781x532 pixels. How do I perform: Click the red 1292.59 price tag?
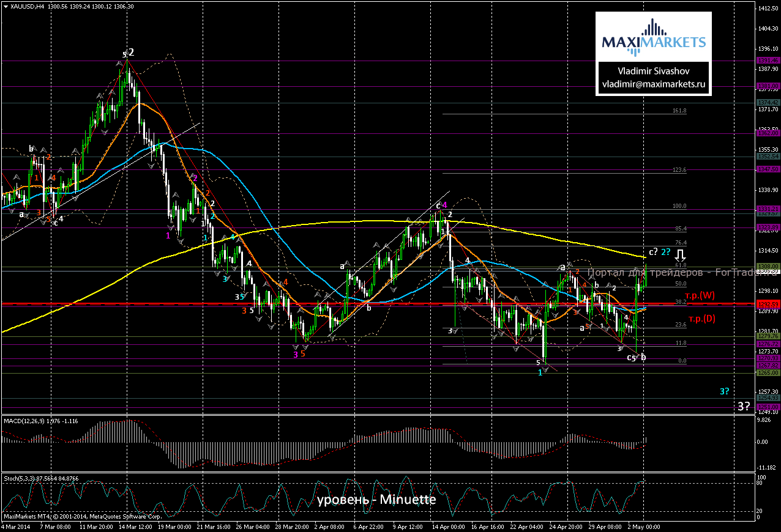pyautogui.click(x=768, y=304)
